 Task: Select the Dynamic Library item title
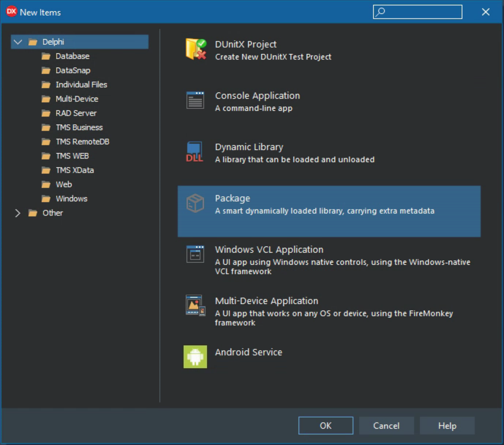pos(249,147)
